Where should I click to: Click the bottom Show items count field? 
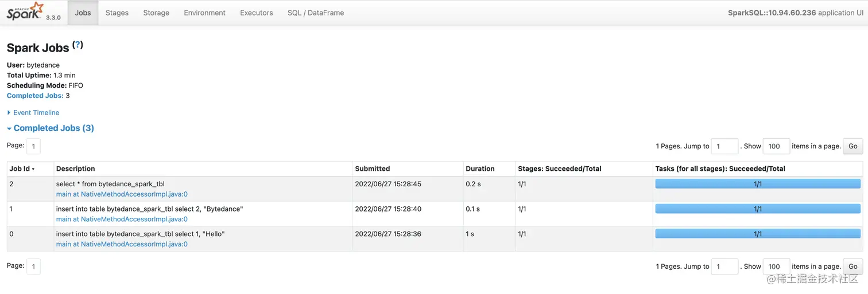(x=776, y=266)
